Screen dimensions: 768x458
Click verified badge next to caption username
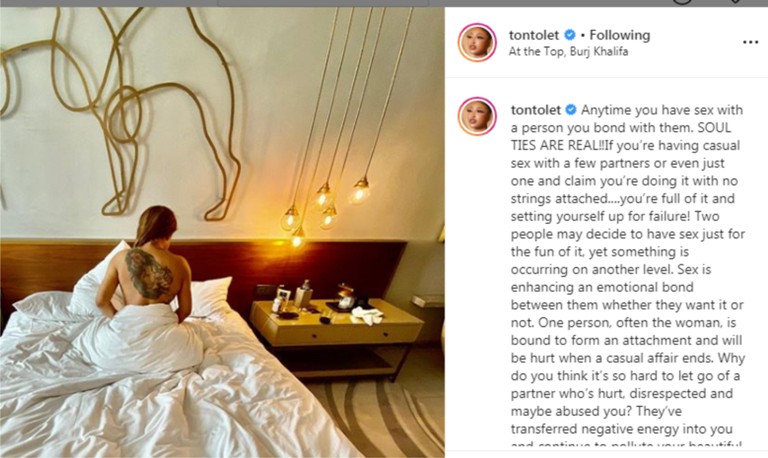[x=571, y=110]
